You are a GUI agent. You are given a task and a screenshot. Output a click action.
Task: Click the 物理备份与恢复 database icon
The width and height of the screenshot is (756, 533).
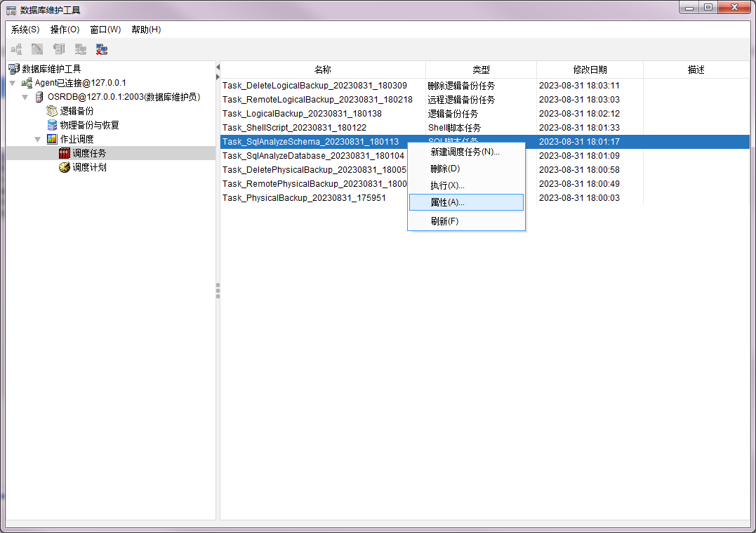[52, 125]
